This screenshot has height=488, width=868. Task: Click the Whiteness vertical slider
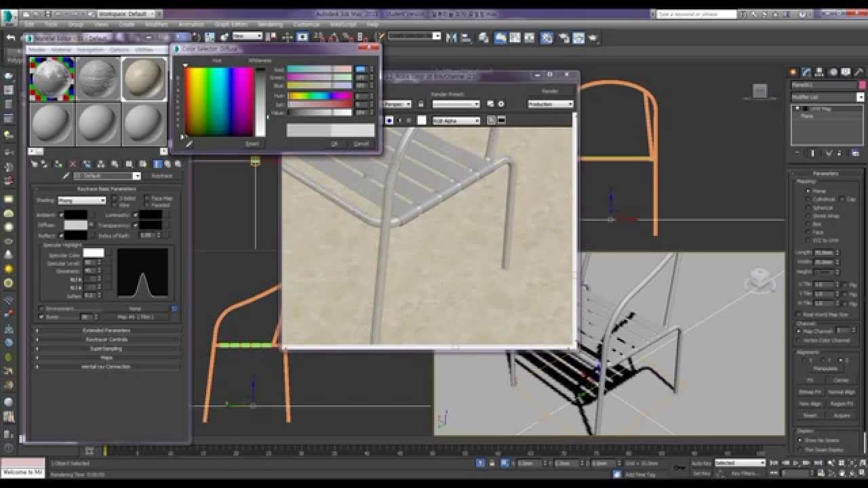click(x=260, y=102)
